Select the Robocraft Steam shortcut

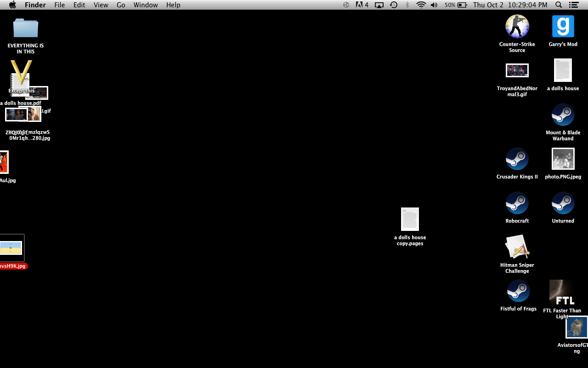(x=517, y=203)
